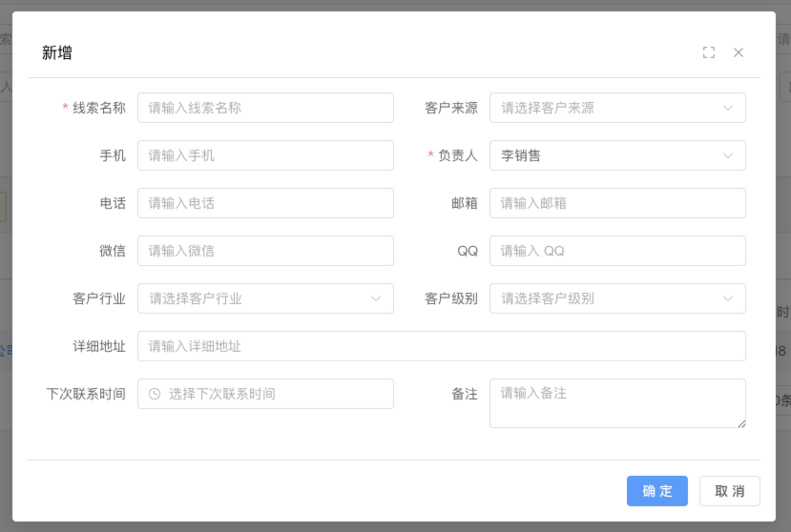Click the 确定 confirm button
The height and width of the screenshot is (532, 791).
tap(656, 491)
